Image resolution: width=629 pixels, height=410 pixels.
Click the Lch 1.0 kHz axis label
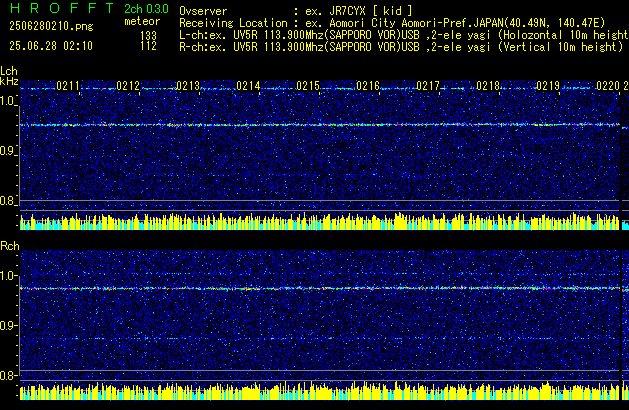(8, 100)
